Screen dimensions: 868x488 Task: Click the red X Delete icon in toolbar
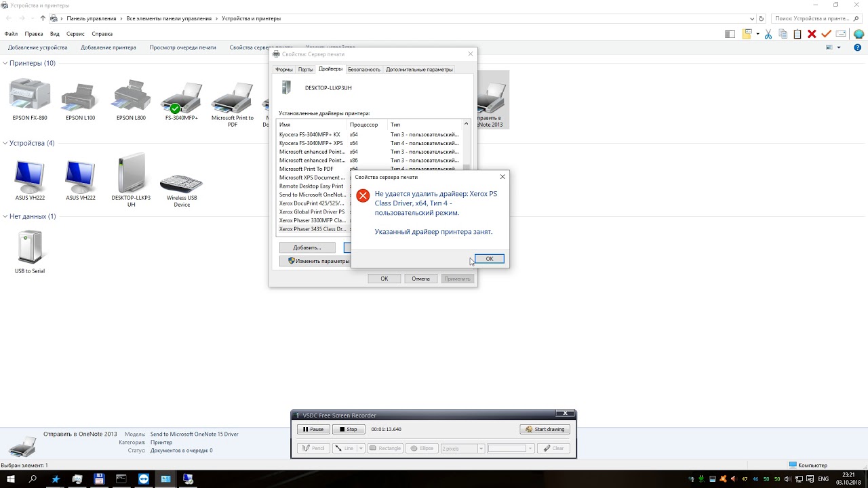tap(812, 34)
